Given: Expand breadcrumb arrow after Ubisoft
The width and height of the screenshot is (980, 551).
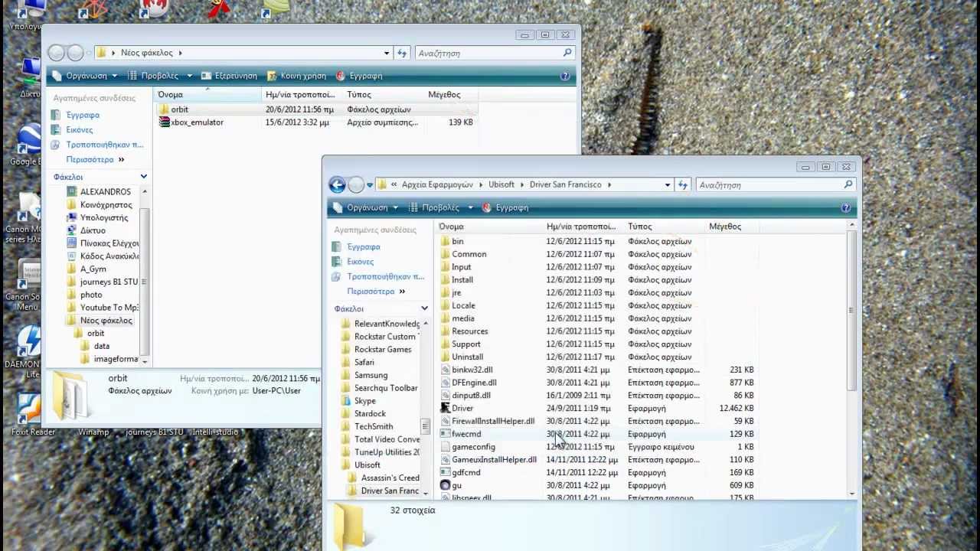Looking at the screenshot, I should pos(522,184).
